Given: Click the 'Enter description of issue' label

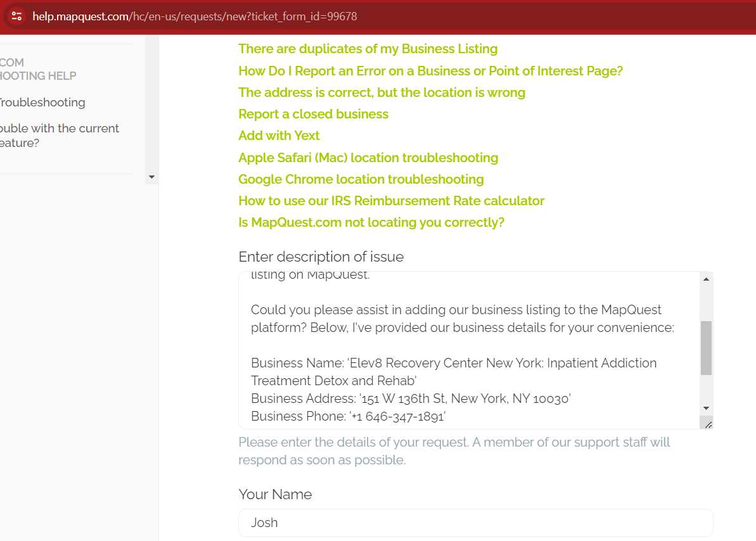Looking at the screenshot, I should click(x=321, y=257).
